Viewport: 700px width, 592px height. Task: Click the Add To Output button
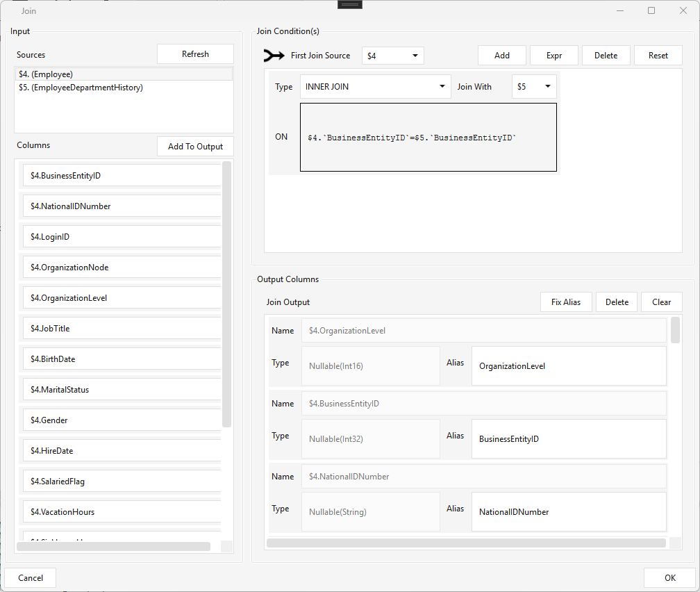pos(195,147)
